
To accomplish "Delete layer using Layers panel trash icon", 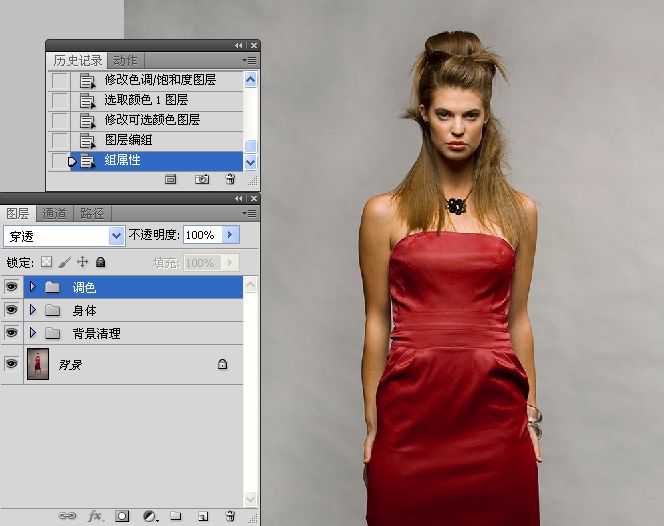I will (230, 515).
